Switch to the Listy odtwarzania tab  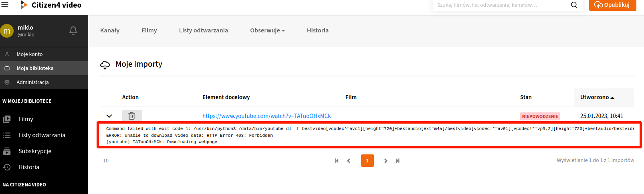click(203, 30)
